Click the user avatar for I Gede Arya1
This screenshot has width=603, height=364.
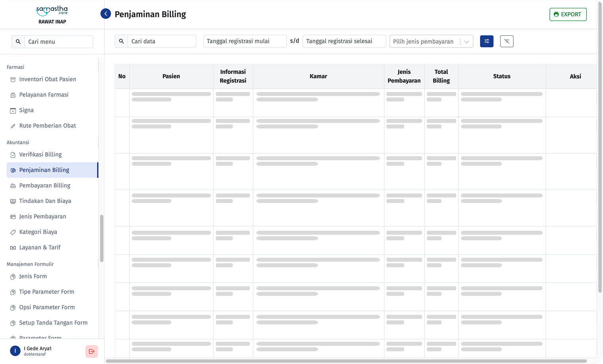point(15,351)
